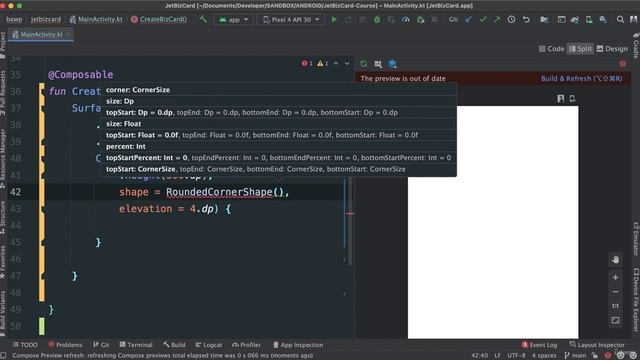Open the TODO tool window tab
Image resolution: width=640 pixels, height=360 pixels.
click(25, 345)
